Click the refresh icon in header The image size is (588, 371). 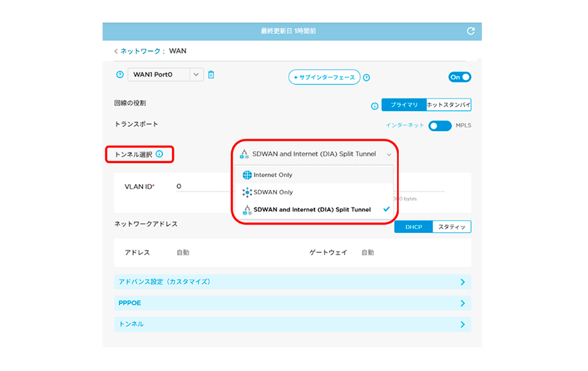pyautogui.click(x=471, y=31)
